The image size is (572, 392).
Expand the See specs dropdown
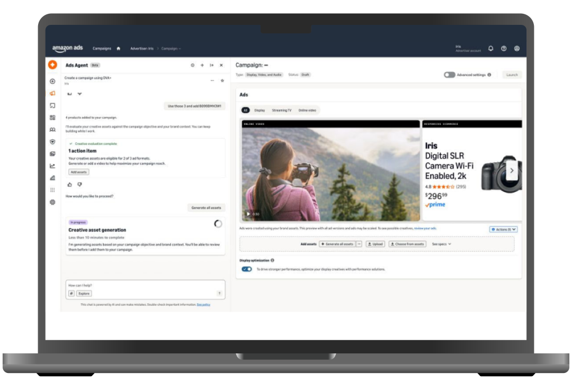441,244
